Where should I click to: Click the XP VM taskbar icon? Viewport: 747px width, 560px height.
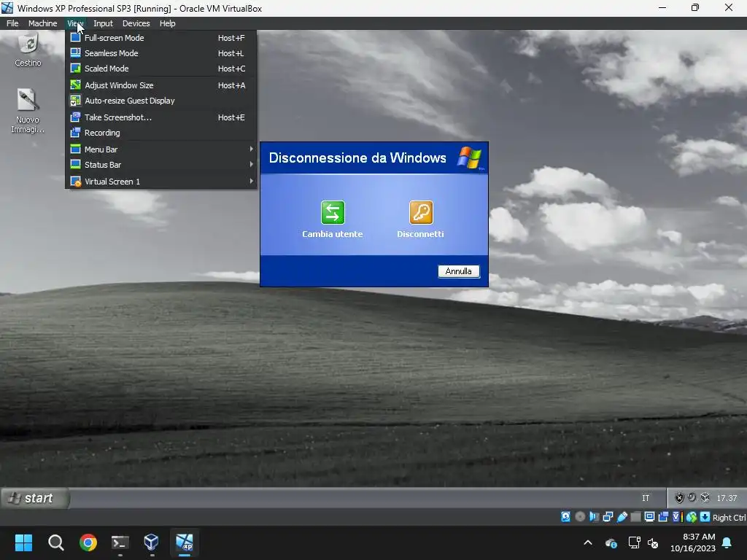coord(185,542)
